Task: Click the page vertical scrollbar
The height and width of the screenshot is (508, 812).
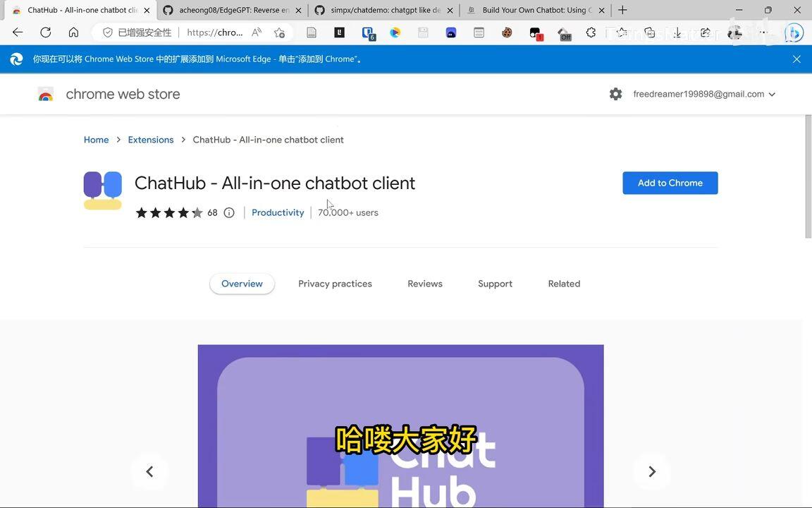Action: pyautogui.click(x=807, y=176)
